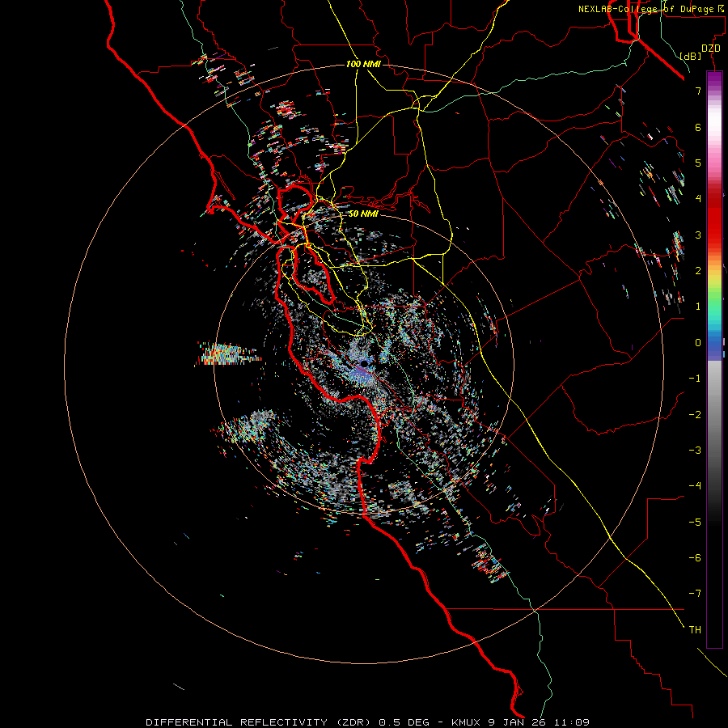This screenshot has height=728, width=728.
Task: Click the "KMUX" station identifier
Action: [466, 722]
